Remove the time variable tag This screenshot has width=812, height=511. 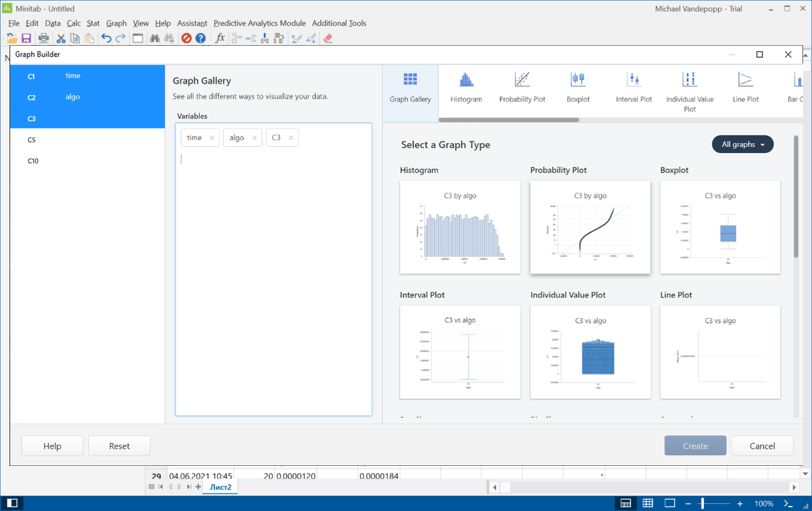(212, 138)
